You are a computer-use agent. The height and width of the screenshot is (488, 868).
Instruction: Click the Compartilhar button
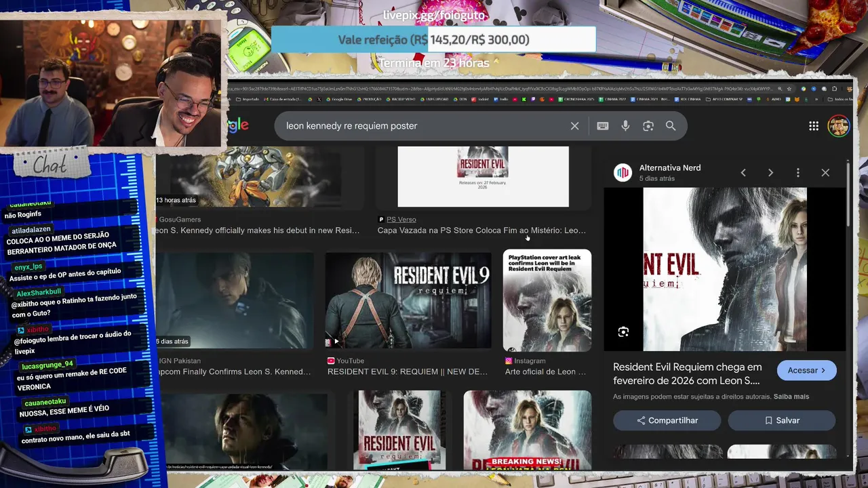pyautogui.click(x=667, y=420)
